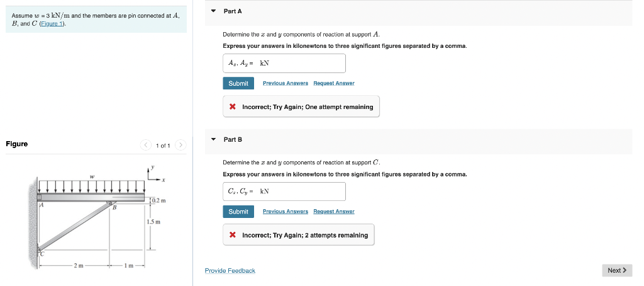Click the Part A answer input field
Image resolution: width=644 pixels, height=286 pixels.
click(284, 63)
